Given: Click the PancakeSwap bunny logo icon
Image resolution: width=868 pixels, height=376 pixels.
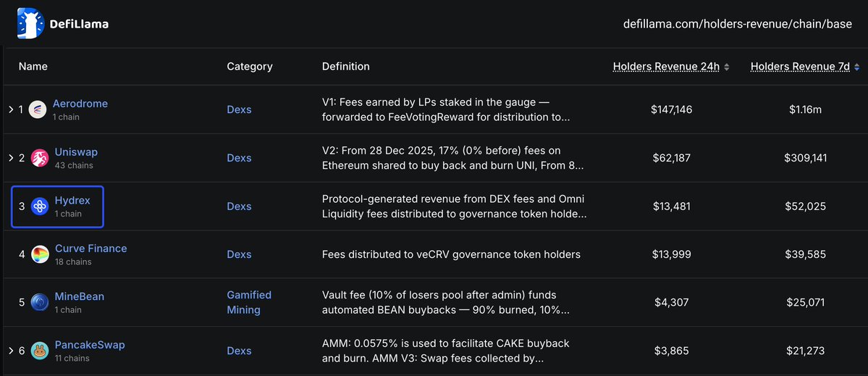Looking at the screenshot, I should click(x=40, y=351).
